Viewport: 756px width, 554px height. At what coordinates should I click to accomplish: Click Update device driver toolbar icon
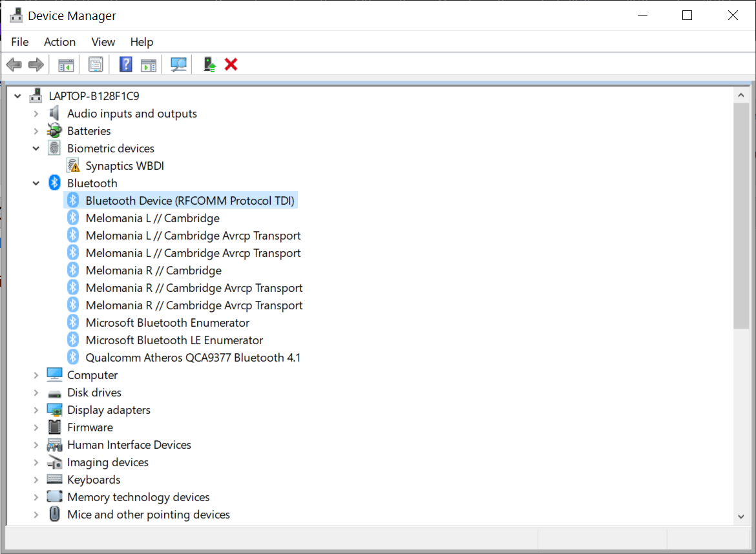point(209,65)
